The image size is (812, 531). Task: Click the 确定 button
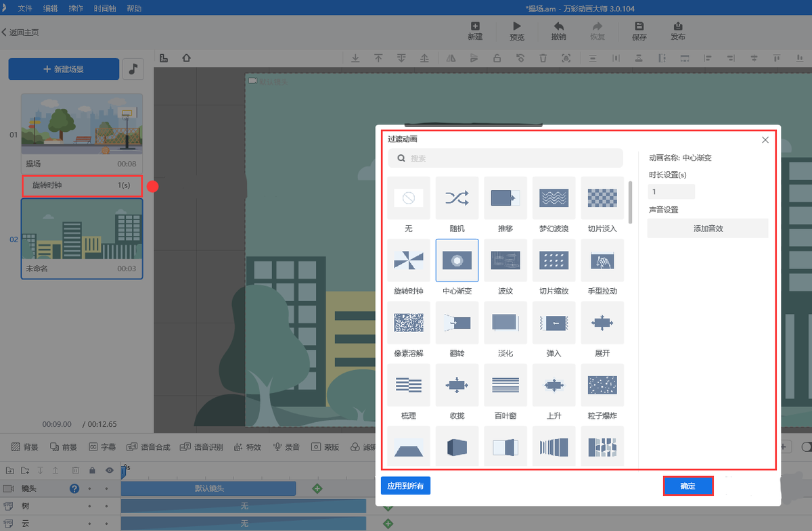(687, 486)
